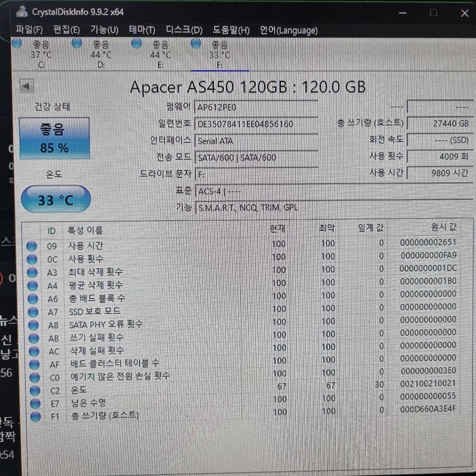
Task: Click status icon for A7 SSD 보호 모드
Action: click(33, 312)
